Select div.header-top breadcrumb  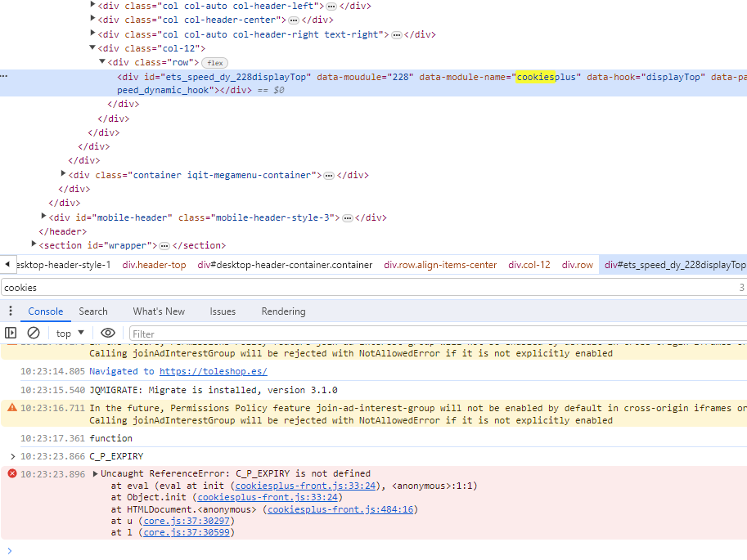point(154,265)
